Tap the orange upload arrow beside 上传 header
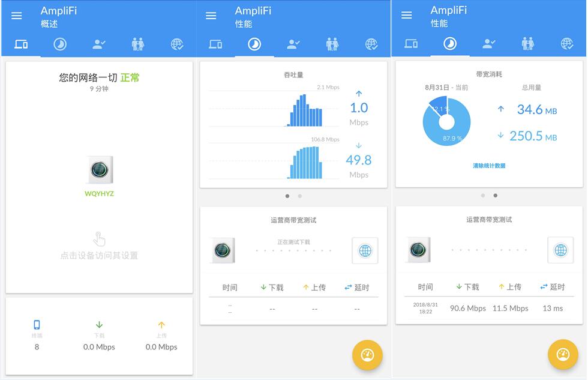The height and width of the screenshot is (380, 588). click(x=308, y=287)
